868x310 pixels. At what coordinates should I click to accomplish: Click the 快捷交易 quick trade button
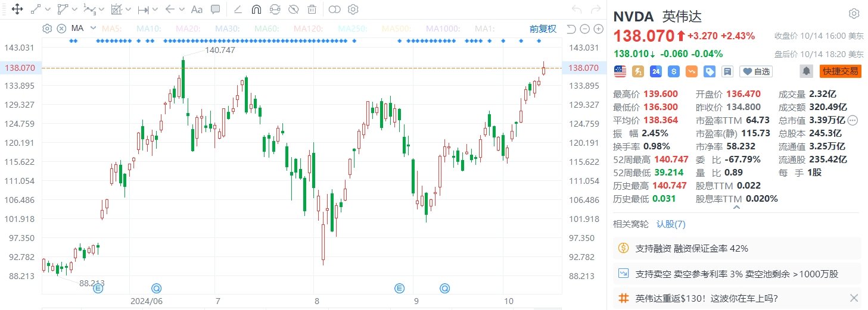841,71
